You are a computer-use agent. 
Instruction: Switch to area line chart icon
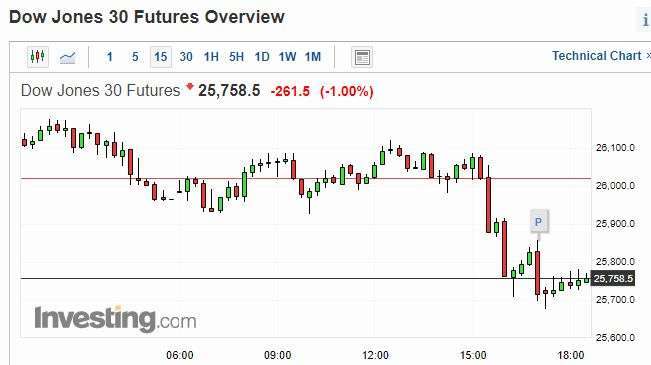(68, 57)
